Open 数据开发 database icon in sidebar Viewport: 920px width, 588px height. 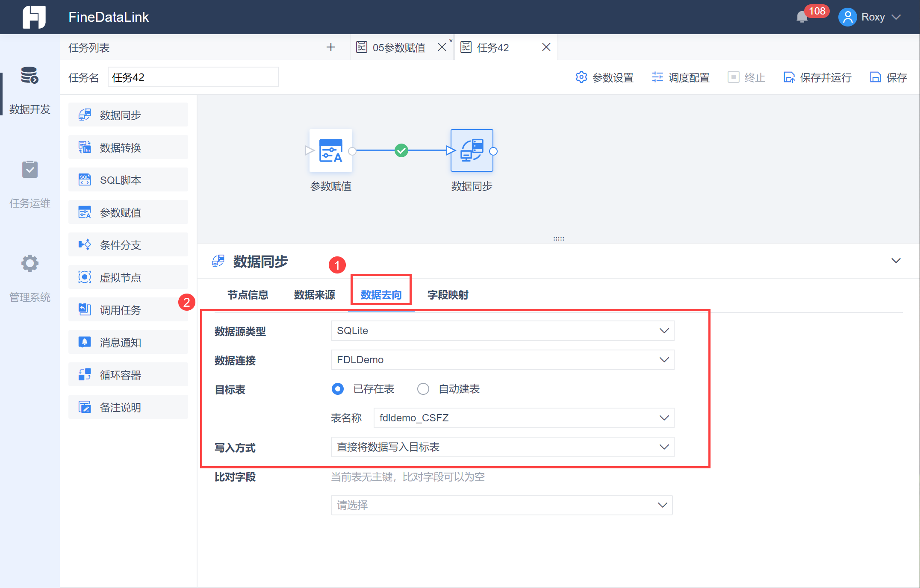click(x=29, y=76)
